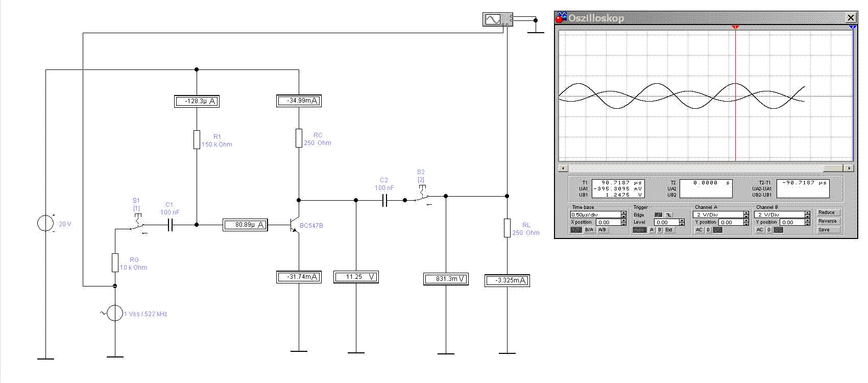Switch time base mode to B/A

point(589,230)
